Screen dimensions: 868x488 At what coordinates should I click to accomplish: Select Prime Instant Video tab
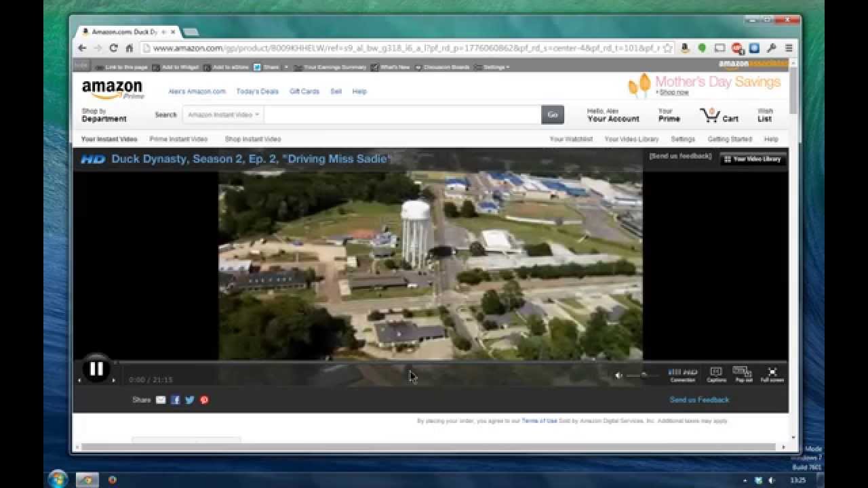tap(178, 139)
